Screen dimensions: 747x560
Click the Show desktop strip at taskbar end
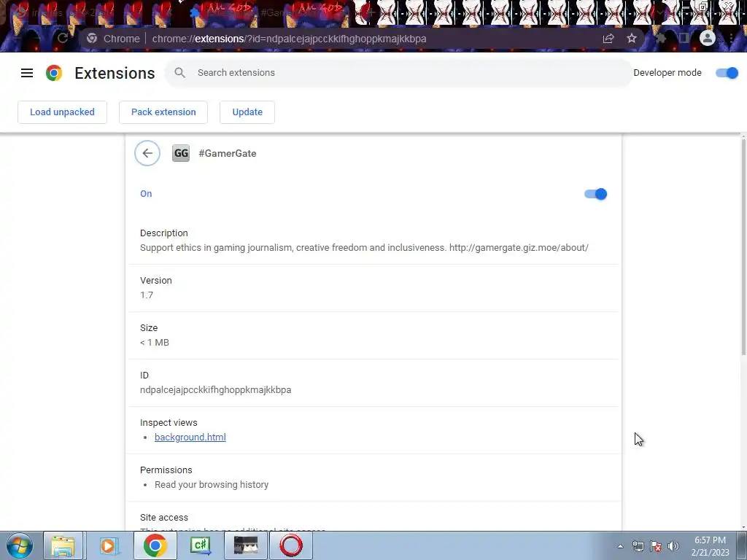click(742, 545)
